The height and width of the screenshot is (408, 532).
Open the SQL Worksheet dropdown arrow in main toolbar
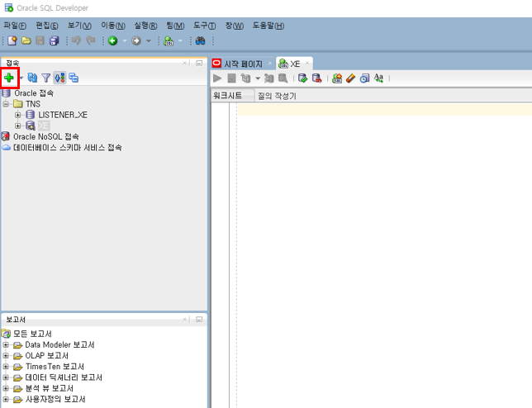(180, 41)
